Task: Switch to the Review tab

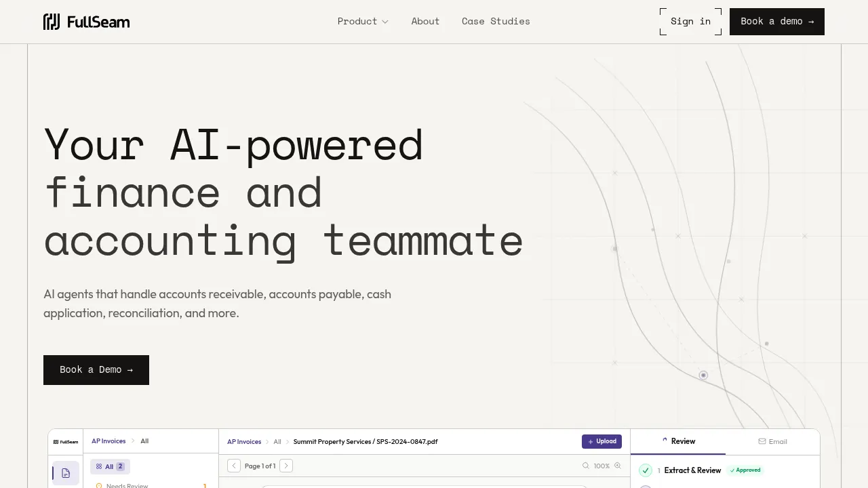Action: (678, 441)
